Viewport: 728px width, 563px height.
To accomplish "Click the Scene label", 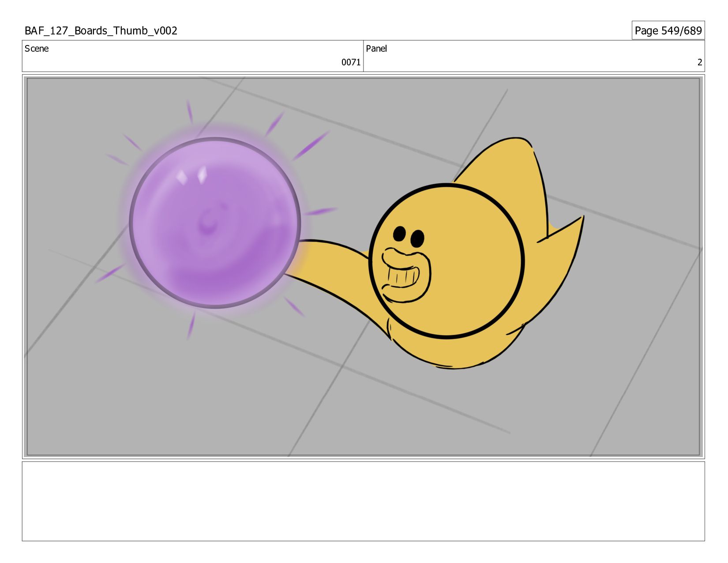I will tap(37, 49).
